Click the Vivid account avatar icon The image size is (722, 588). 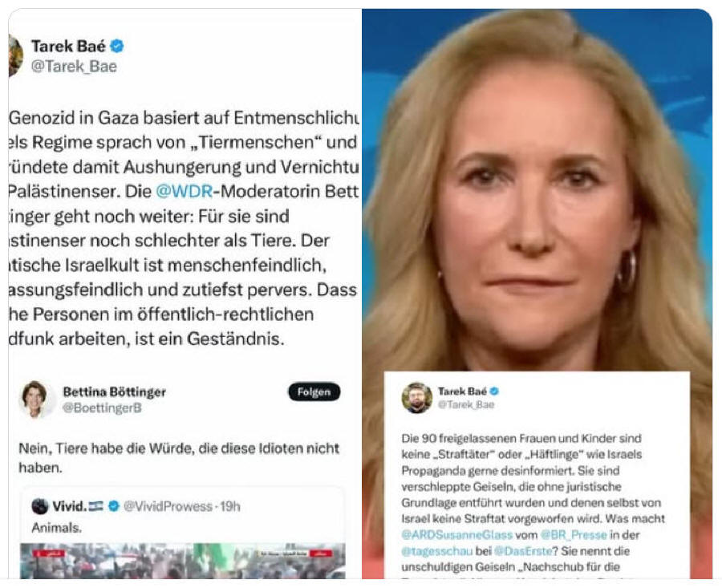tap(40, 506)
